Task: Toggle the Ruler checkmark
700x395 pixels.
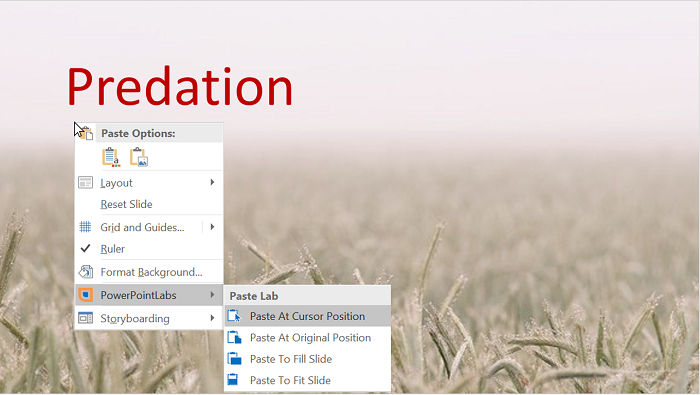Action: (85, 248)
